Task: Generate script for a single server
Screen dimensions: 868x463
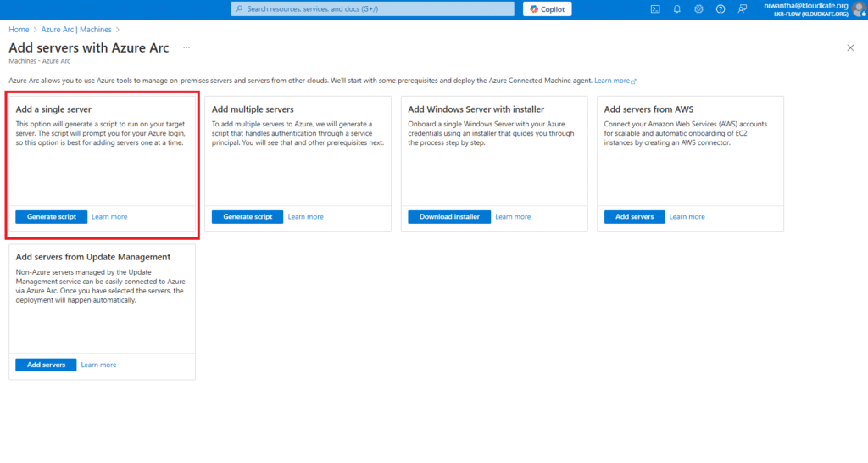Action: (x=51, y=217)
